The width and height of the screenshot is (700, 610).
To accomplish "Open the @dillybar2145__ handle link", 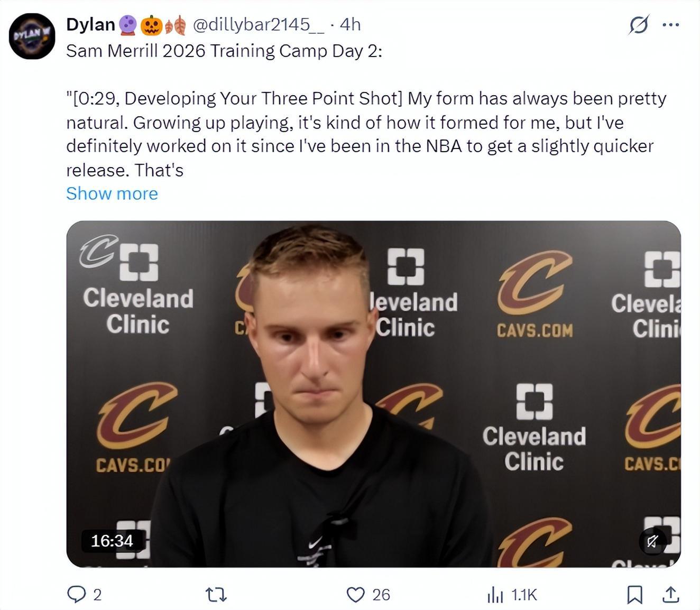I will 259,24.
